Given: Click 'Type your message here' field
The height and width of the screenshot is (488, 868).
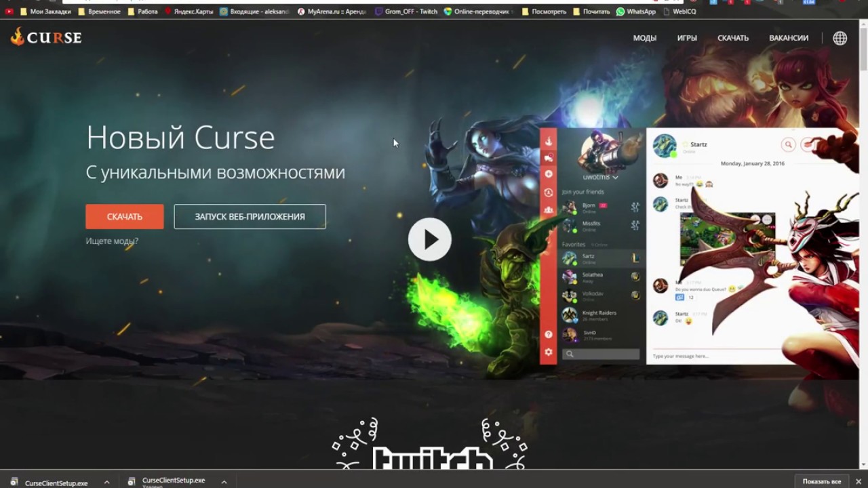Looking at the screenshot, I should tap(716, 356).
